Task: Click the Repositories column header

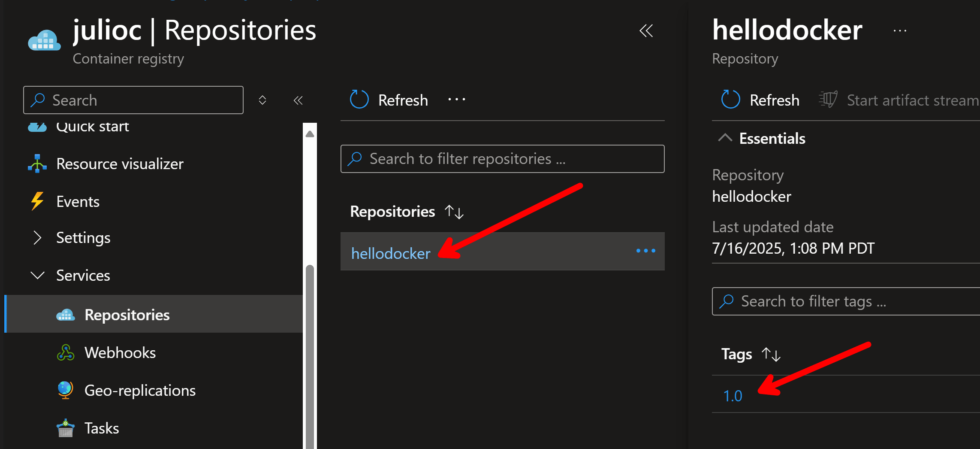Action: tap(392, 212)
